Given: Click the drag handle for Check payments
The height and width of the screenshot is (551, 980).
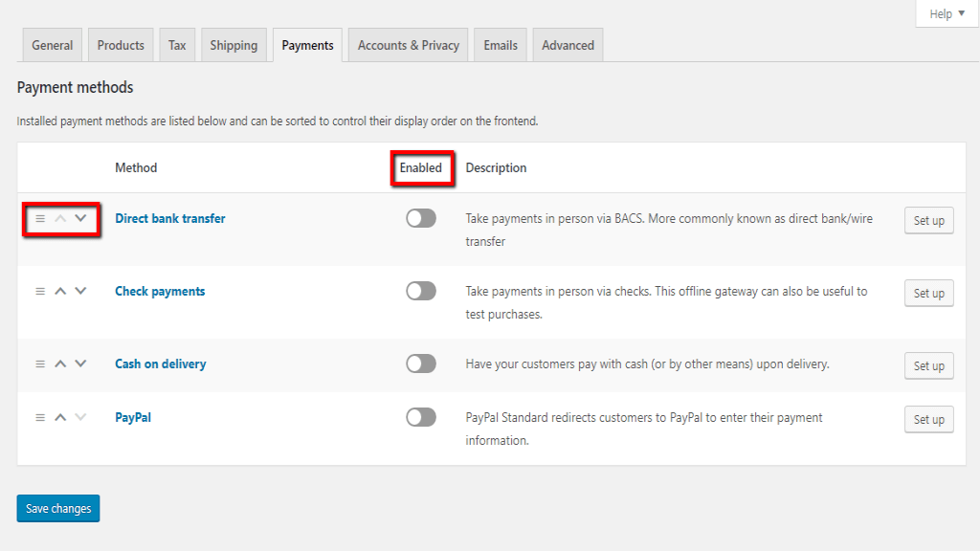Looking at the screenshot, I should [x=40, y=291].
